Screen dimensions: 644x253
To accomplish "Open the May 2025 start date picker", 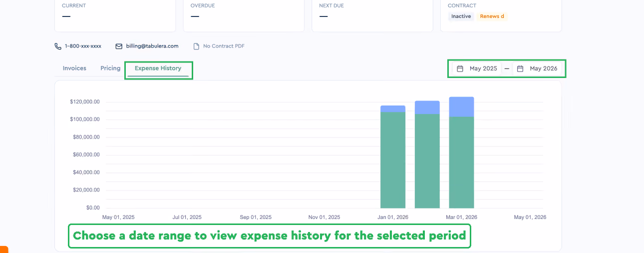I will pyautogui.click(x=477, y=68).
